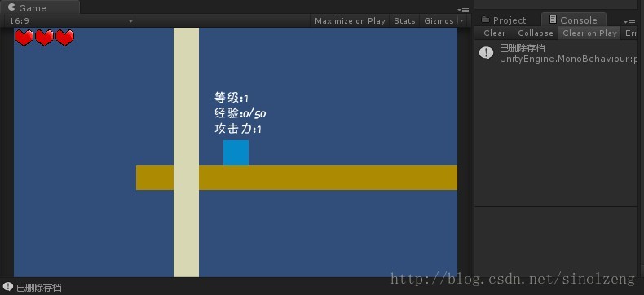Open the Project tab
644x295 pixels.
504,20
